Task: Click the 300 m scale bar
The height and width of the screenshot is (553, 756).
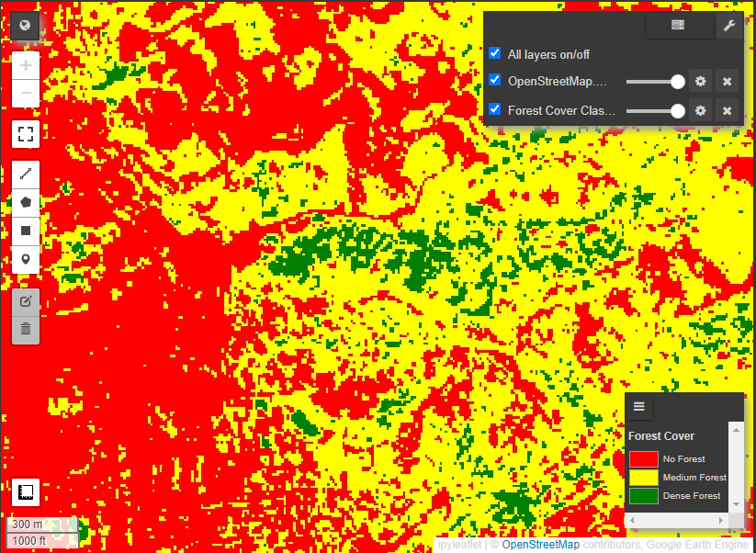Action: (42, 525)
